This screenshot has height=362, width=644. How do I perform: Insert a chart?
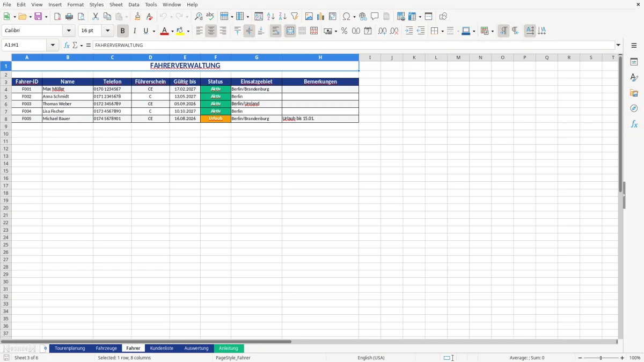[x=320, y=16]
